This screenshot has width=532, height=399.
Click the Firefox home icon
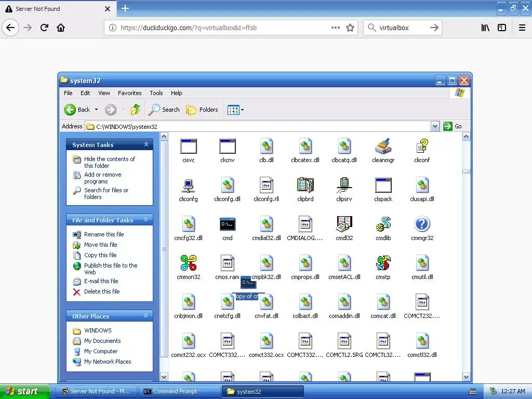[x=61, y=28]
